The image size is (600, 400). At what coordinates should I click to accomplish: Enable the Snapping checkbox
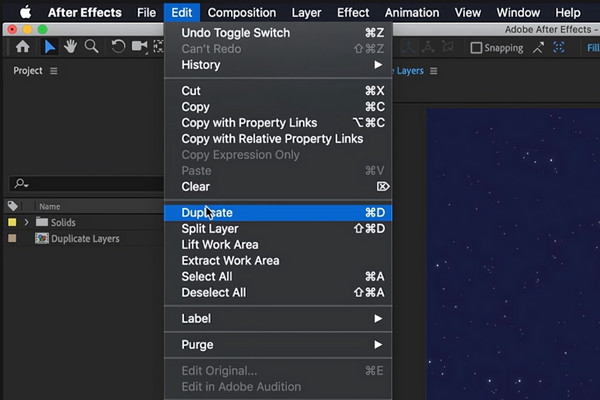pyautogui.click(x=476, y=48)
